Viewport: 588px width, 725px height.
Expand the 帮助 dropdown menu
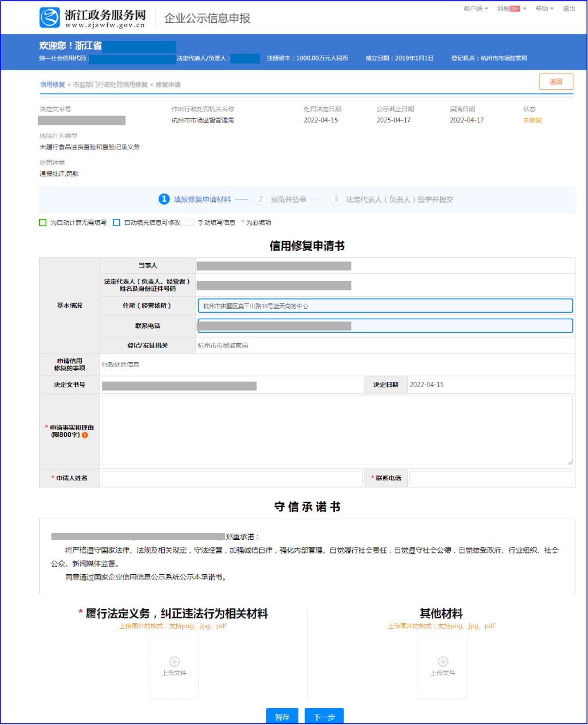point(544,9)
